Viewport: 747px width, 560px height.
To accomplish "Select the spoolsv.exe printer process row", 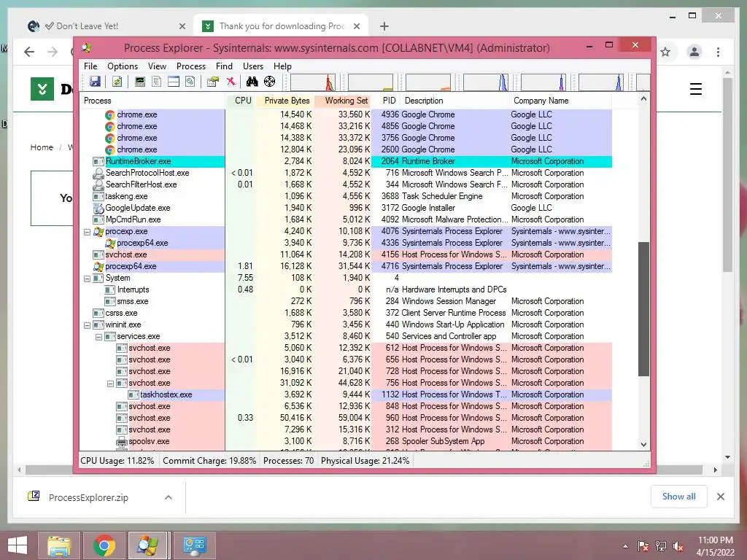I will (347, 441).
